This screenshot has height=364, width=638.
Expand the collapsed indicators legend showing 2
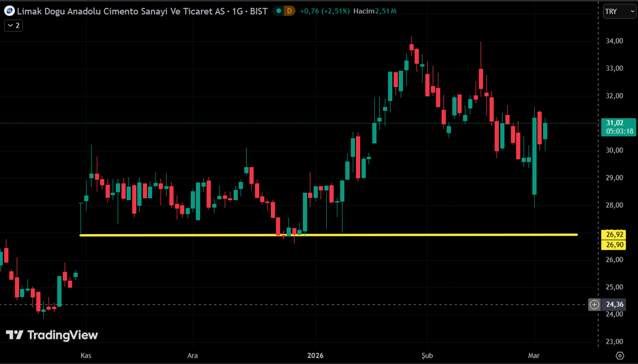pos(13,26)
